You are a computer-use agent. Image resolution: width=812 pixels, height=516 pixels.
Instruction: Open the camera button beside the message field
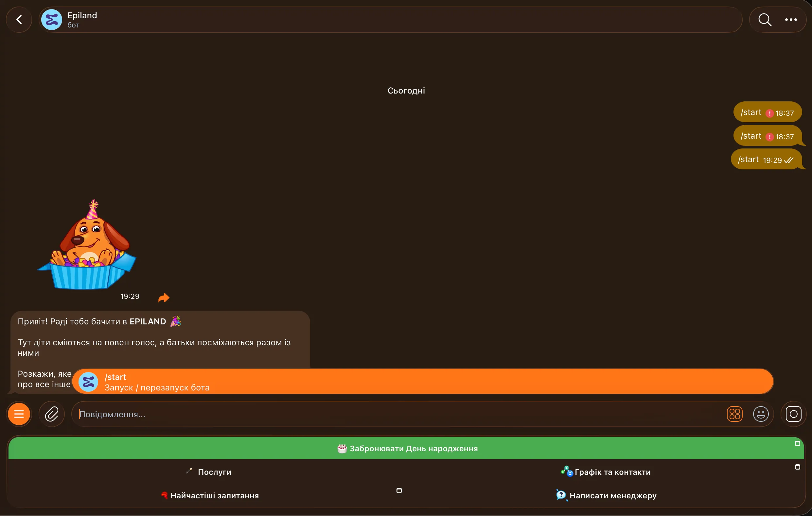click(x=793, y=414)
